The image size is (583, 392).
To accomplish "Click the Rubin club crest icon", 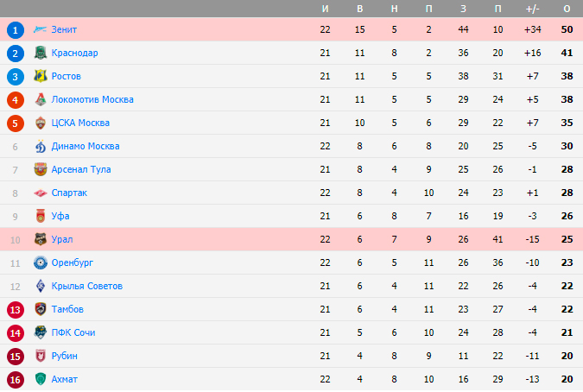I will [41, 356].
